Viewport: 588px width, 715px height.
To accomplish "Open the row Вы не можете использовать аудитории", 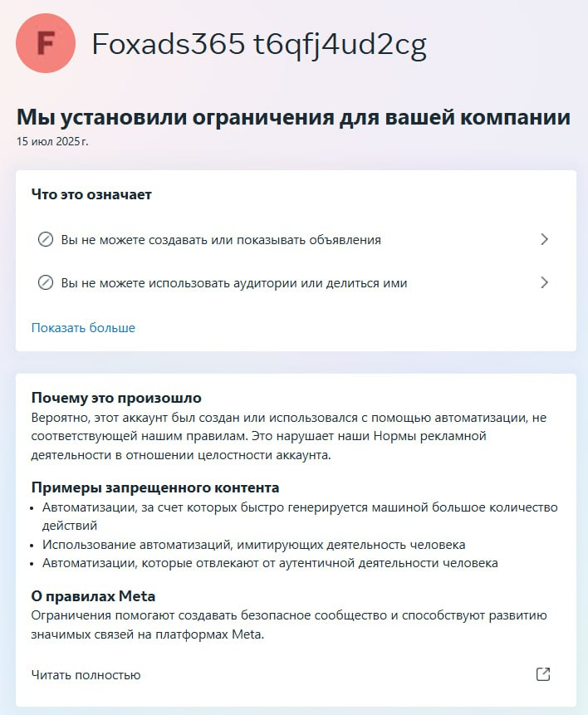I will click(x=296, y=282).
